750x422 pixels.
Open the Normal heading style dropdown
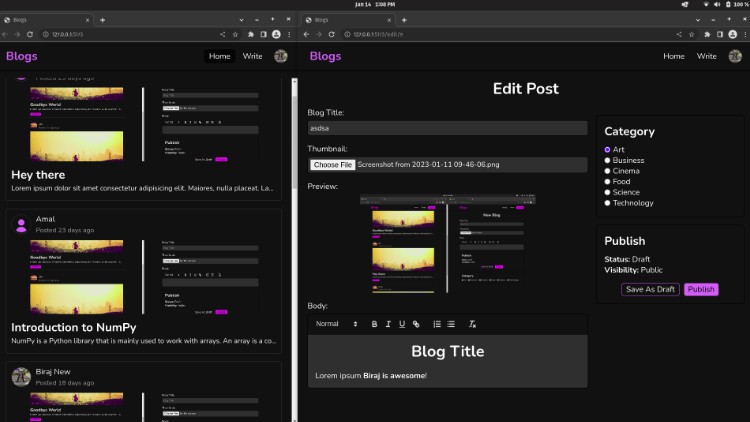(336, 324)
